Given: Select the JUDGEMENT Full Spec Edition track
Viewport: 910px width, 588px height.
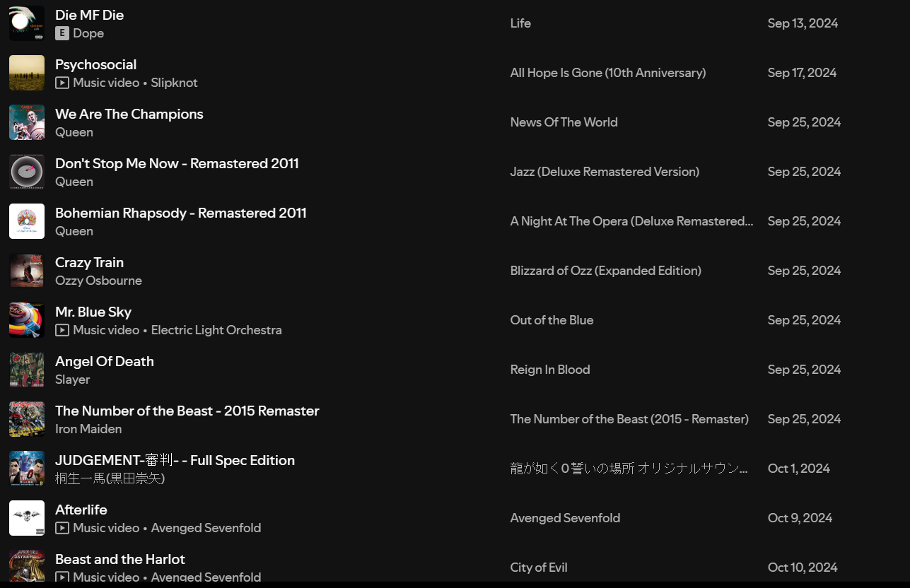Looking at the screenshot, I should 175,460.
